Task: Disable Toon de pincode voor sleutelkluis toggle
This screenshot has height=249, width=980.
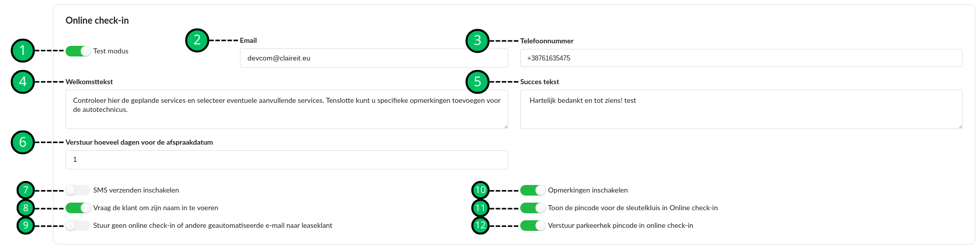Action: (533, 208)
